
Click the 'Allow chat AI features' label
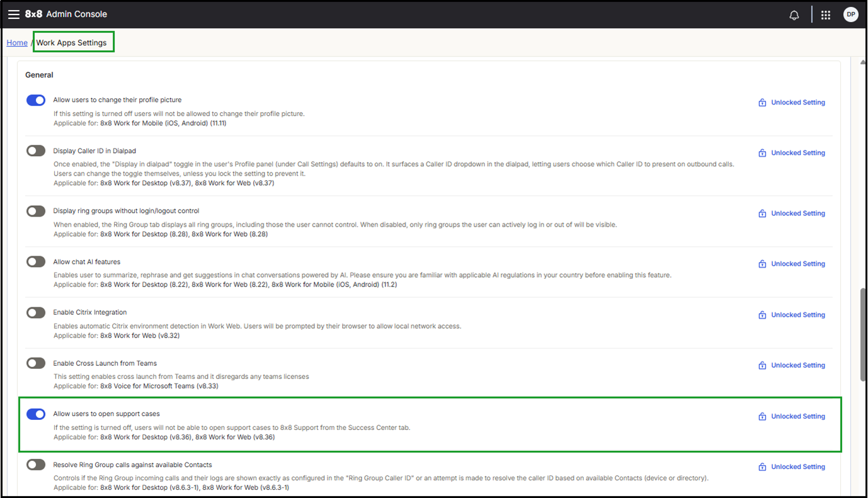tap(87, 262)
